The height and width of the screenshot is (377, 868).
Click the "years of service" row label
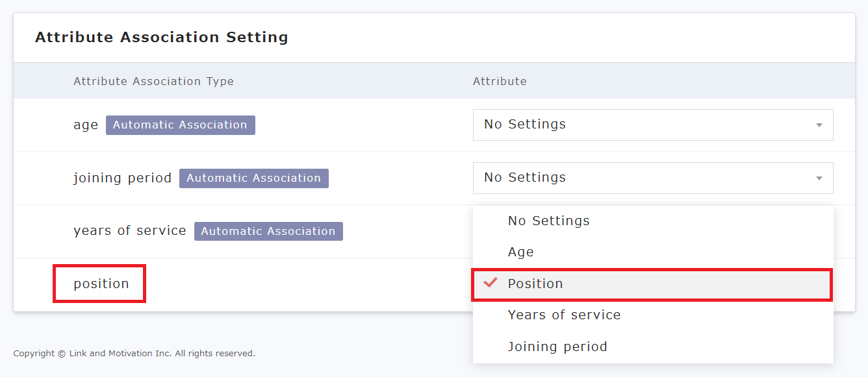click(x=130, y=231)
